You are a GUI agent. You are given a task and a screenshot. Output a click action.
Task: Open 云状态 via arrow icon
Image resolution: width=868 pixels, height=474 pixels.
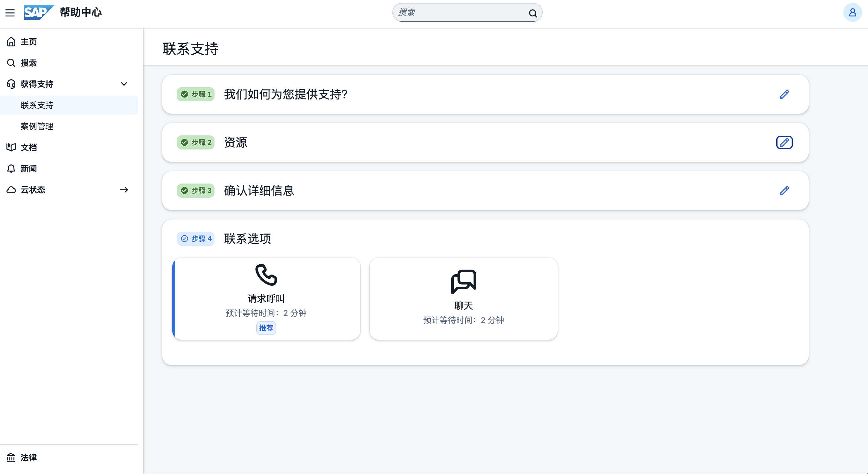(124, 190)
